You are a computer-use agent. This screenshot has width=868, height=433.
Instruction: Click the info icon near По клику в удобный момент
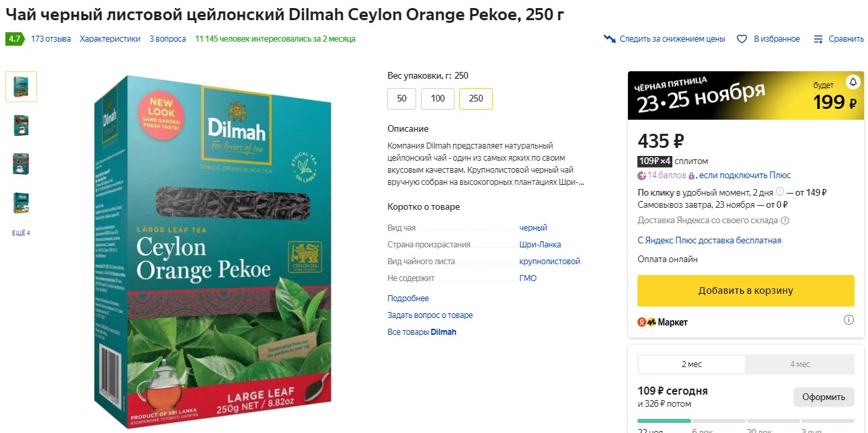tap(779, 190)
